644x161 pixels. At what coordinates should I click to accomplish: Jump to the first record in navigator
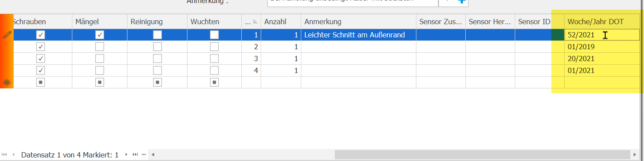pyautogui.click(x=4, y=155)
